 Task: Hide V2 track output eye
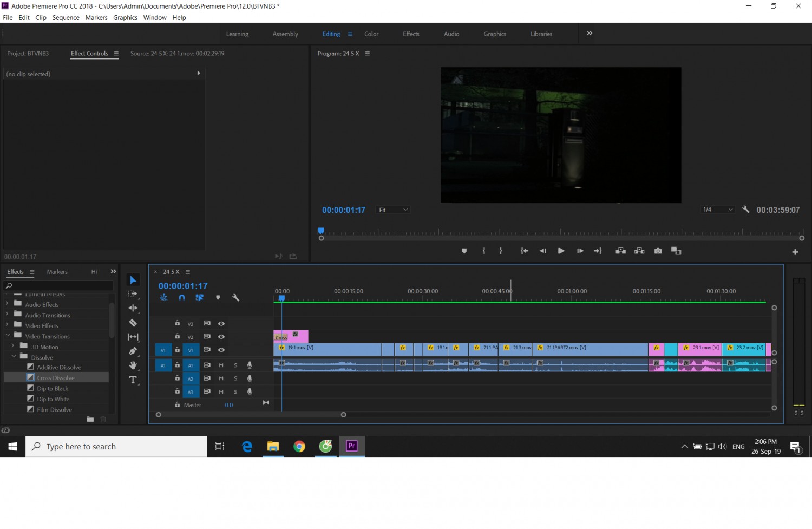tap(221, 336)
